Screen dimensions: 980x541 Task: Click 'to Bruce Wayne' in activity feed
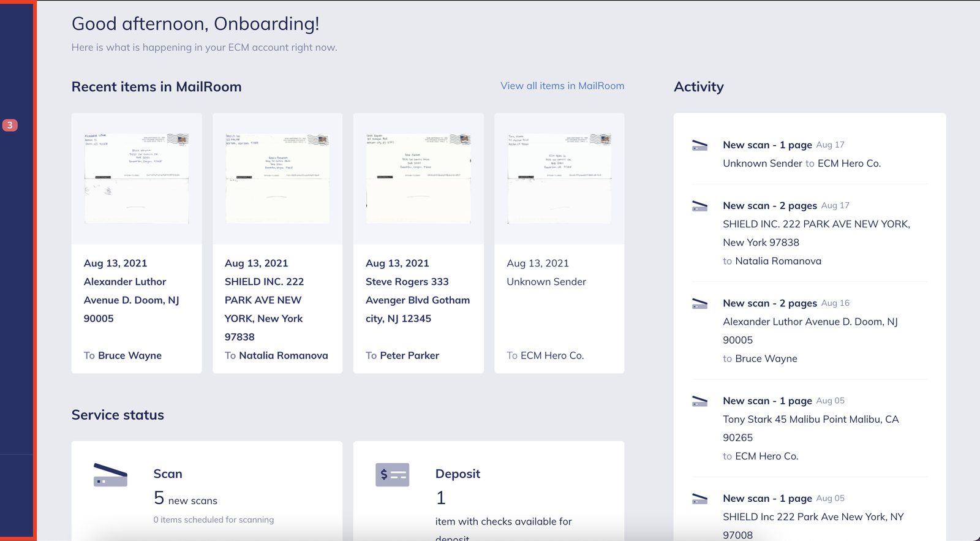(x=760, y=358)
